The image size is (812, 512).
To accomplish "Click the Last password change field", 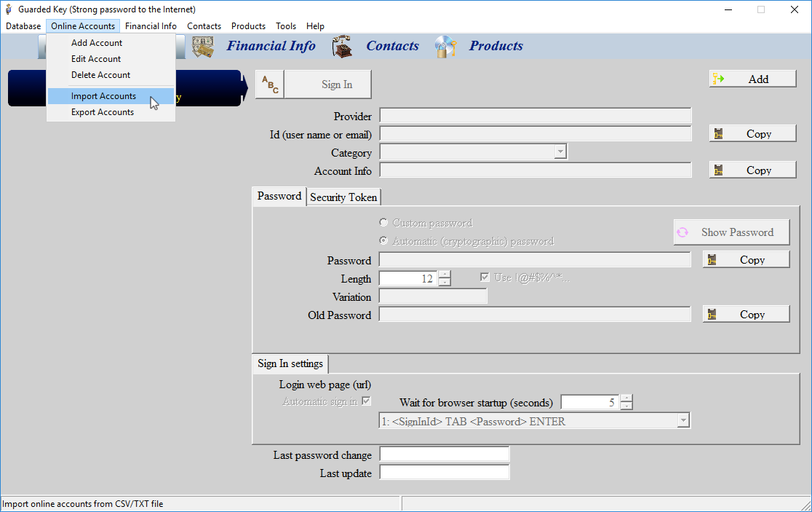I will (445, 454).
